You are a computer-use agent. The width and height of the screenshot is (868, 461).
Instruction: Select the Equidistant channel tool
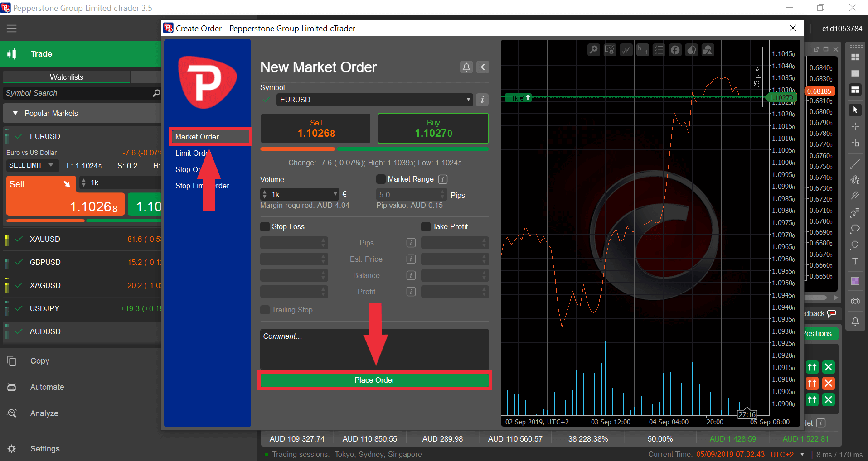pos(855,180)
